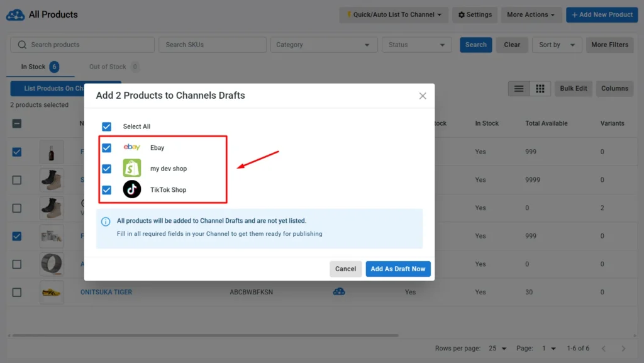The width and height of the screenshot is (644, 363).
Task: Go to next page arrow
Action: click(x=623, y=349)
